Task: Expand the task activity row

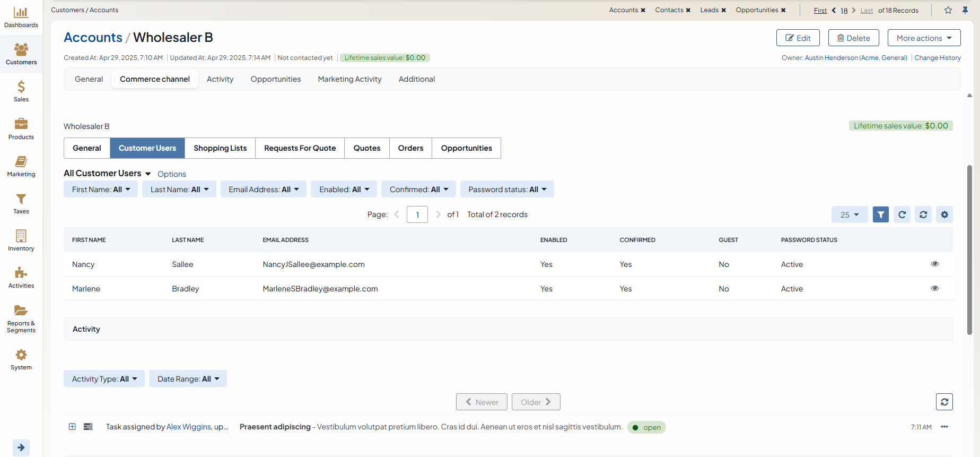Action: pos(72,427)
